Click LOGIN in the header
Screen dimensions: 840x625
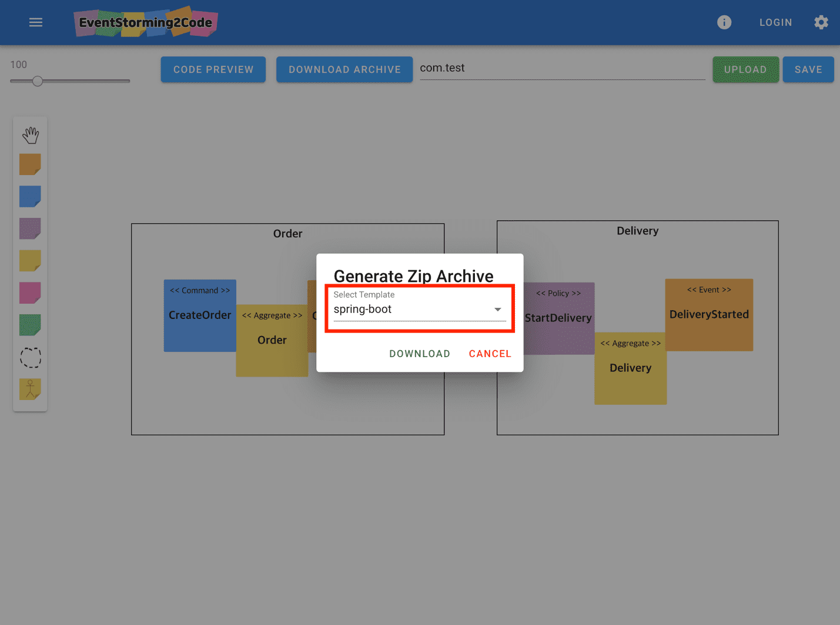[x=775, y=22]
